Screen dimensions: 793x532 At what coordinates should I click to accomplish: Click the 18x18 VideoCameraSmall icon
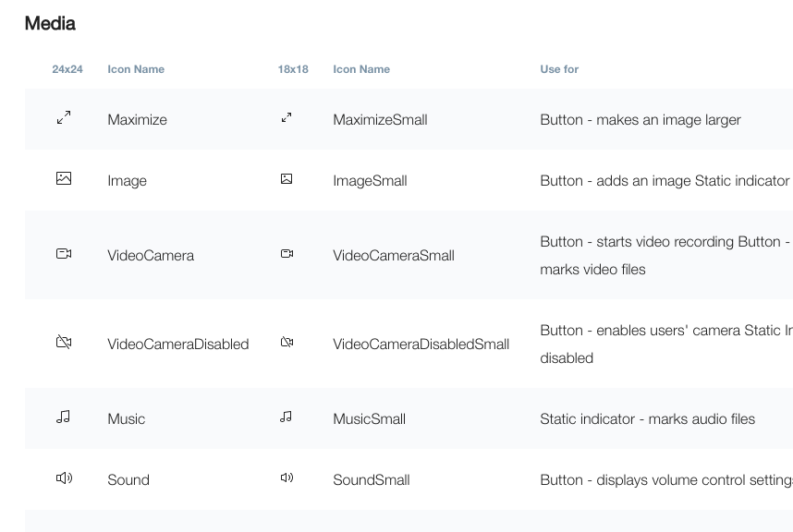[x=287, y=254]
